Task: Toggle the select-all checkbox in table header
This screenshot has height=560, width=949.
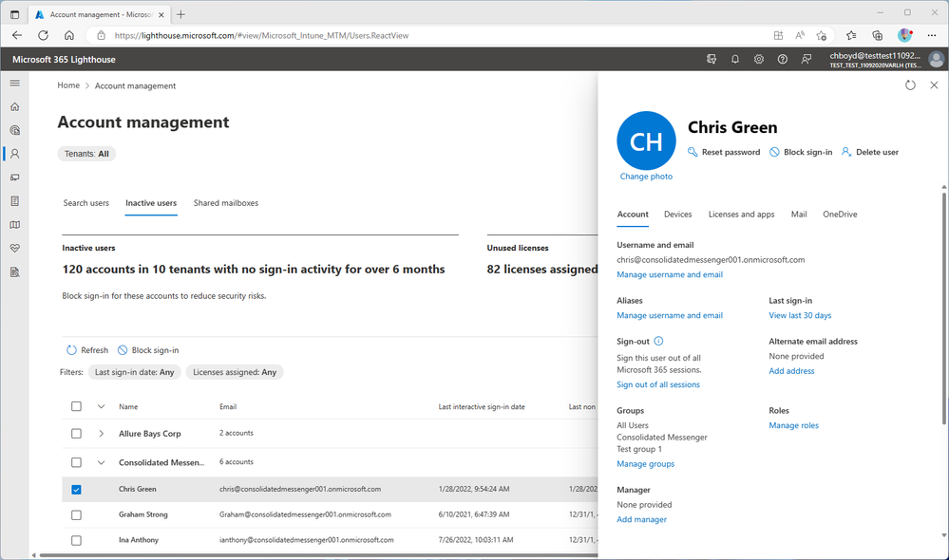Action: 76,406
